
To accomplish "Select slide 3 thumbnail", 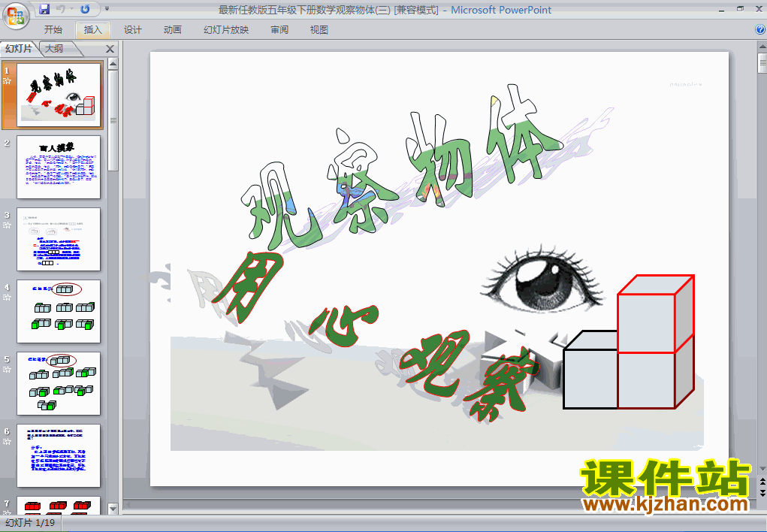I will 59,239.
